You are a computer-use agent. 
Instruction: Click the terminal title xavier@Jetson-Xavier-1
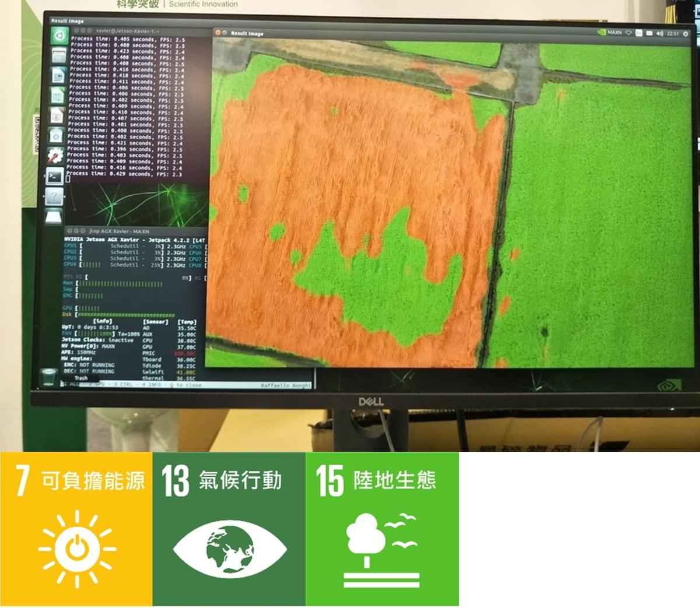pyautogui.click(x=128, y=31)
